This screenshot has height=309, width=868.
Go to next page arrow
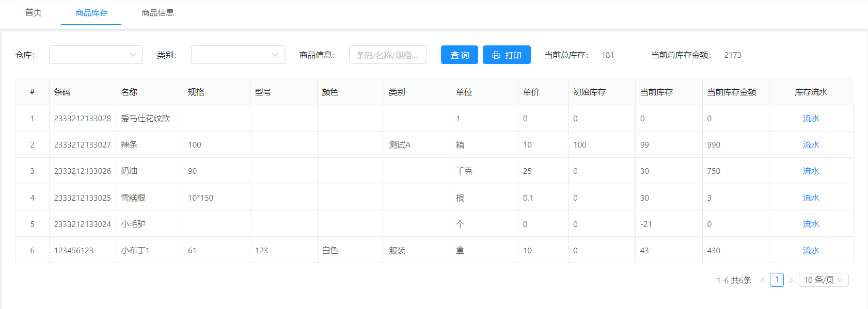point(791,280)
